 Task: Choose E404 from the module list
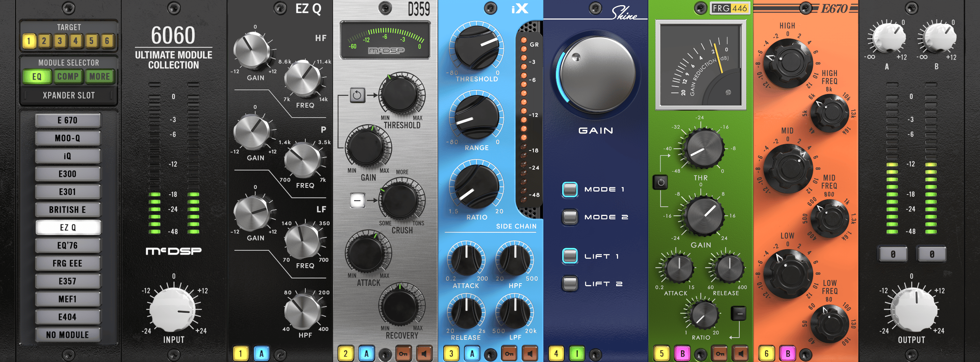tap(68, 317)
